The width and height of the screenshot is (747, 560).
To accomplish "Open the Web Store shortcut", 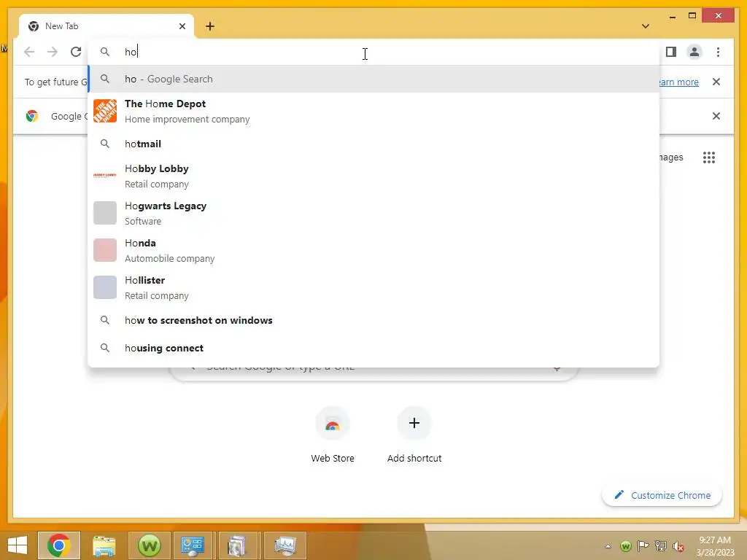I will (333, 436).
